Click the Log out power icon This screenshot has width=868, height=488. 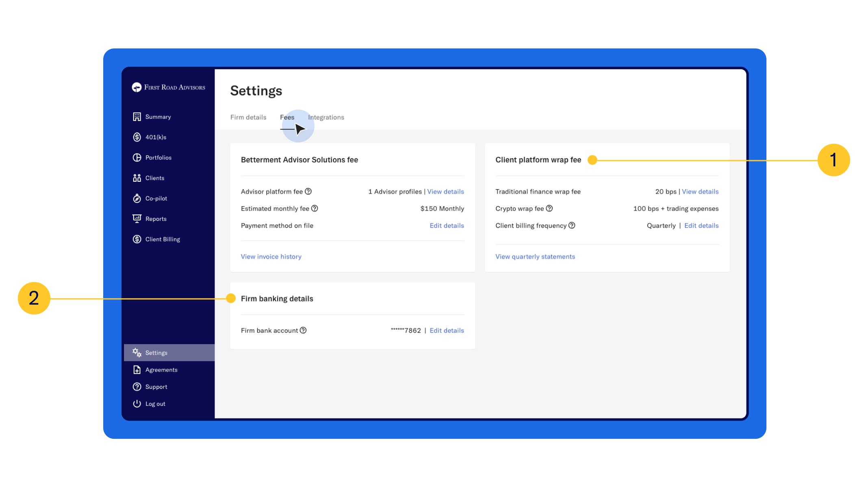[137, 404]
